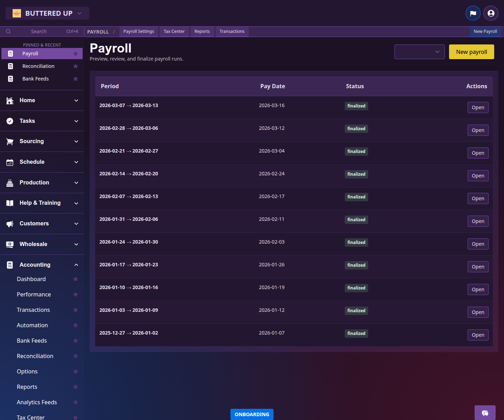Toggle the star beside Reconciliation in pinned list
504x420 pixels.
click(76, 66)
